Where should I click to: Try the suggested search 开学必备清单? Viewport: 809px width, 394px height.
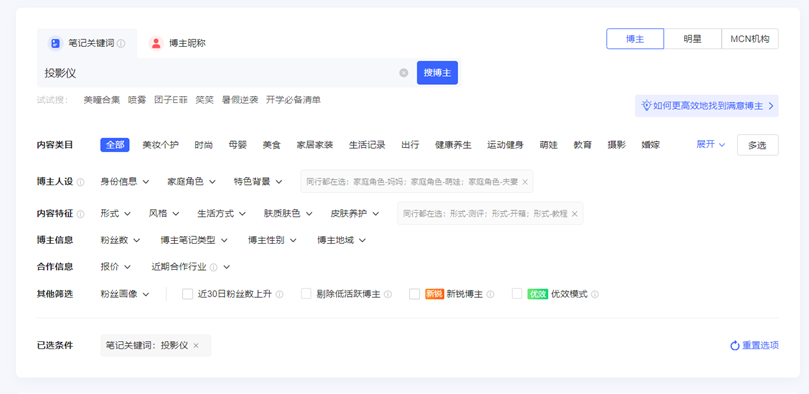293,100
